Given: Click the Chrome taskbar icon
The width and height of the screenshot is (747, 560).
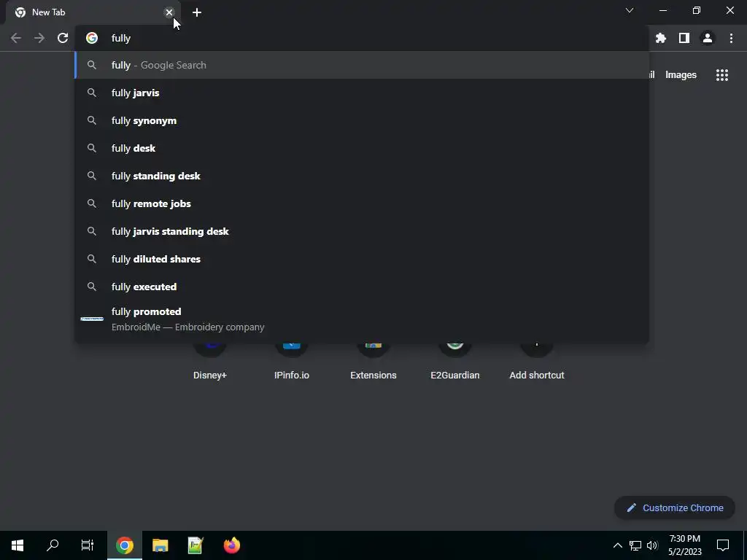Looking at the screenshot, I should coord(124,545).
